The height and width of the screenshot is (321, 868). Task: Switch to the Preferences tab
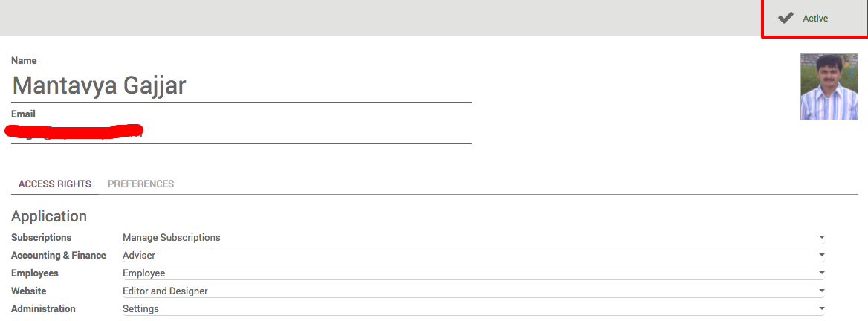pyautogui.click(x=140, y=184)
